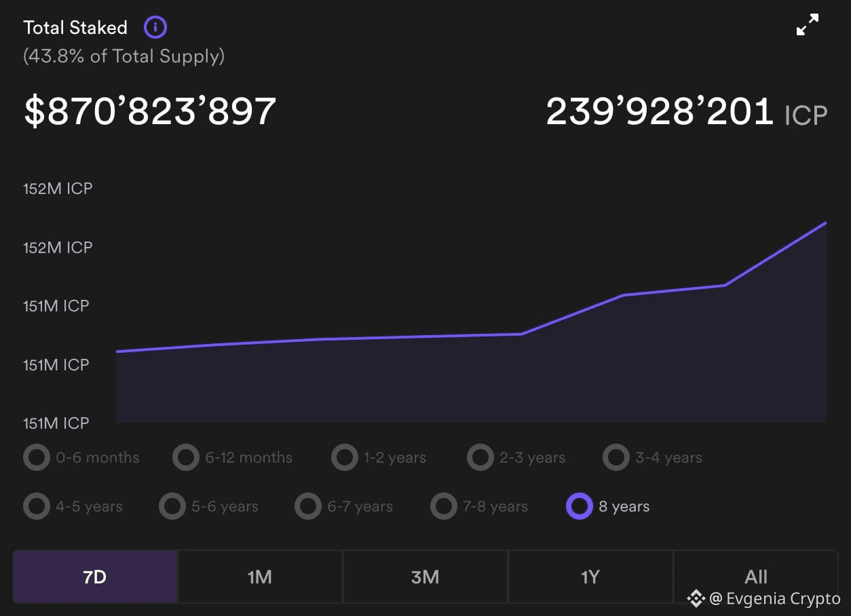Screen dimensions: 851x616
Task: Deselect the 8 years option
Action: point(580,506)
